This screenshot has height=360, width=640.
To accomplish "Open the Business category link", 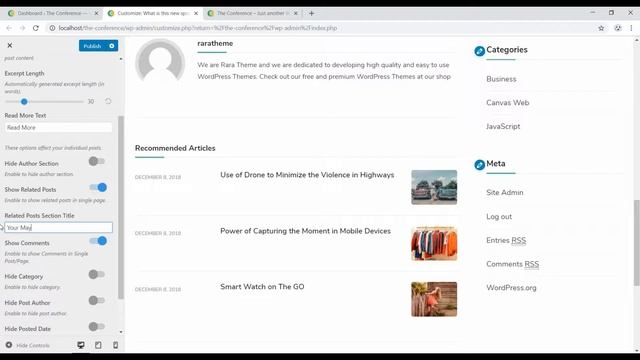I will [x=501, y=79].
